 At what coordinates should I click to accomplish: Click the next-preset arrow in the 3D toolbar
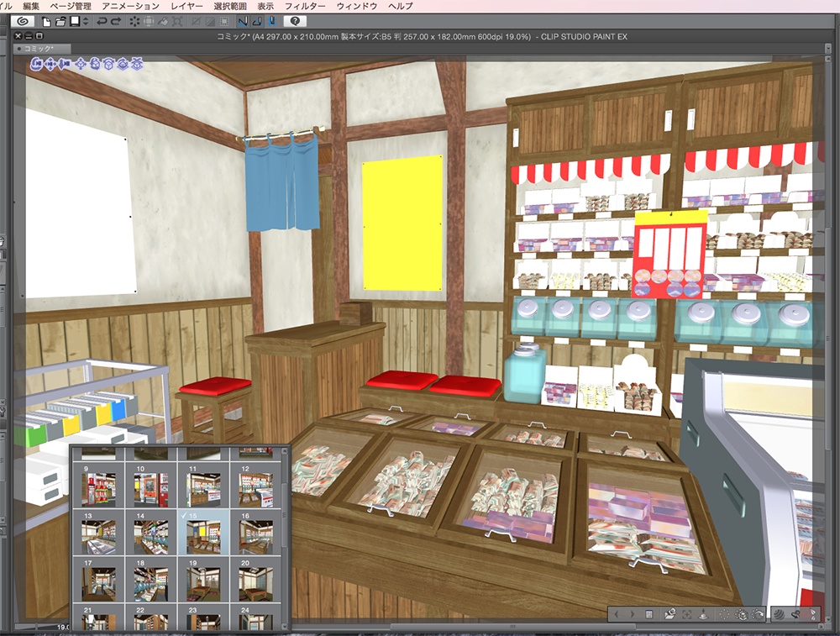tap(633, 614)
